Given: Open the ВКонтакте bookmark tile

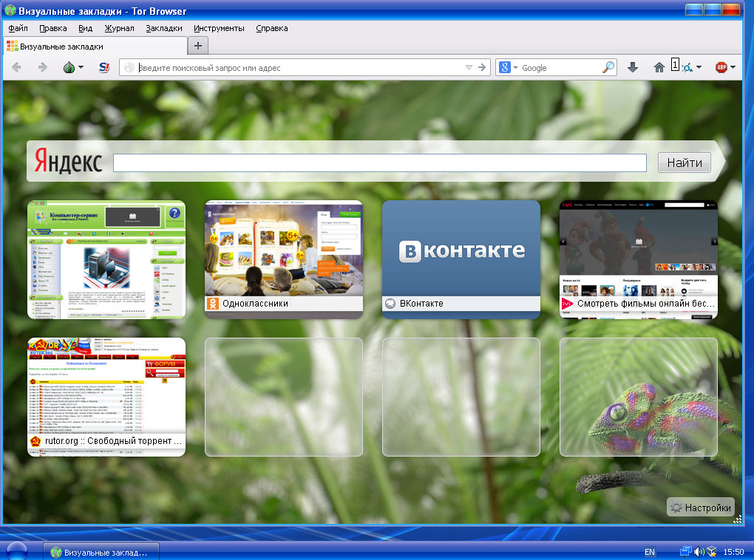Looking at the screenshot, I should 461,259.
